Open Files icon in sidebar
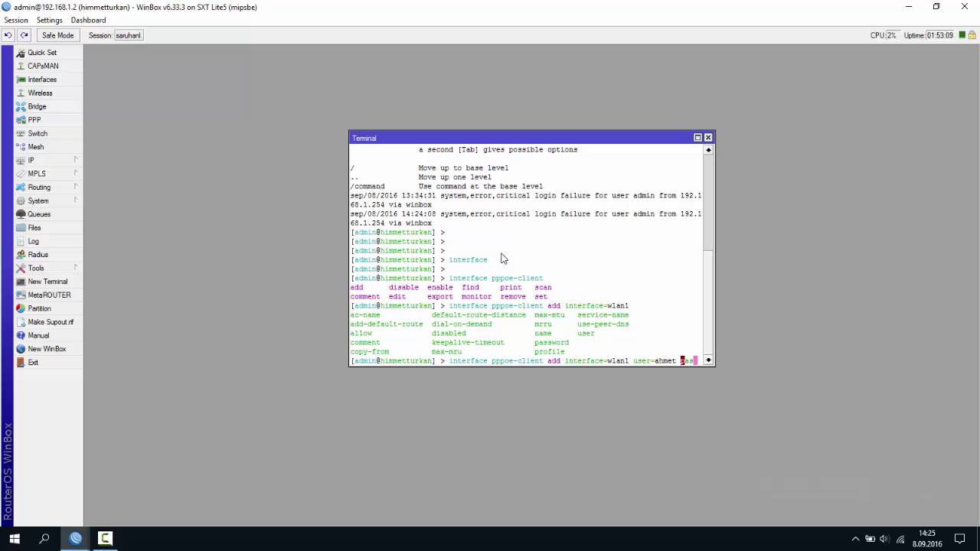The image size is (980, 551). pyautogui.click(x=21, y=228)
